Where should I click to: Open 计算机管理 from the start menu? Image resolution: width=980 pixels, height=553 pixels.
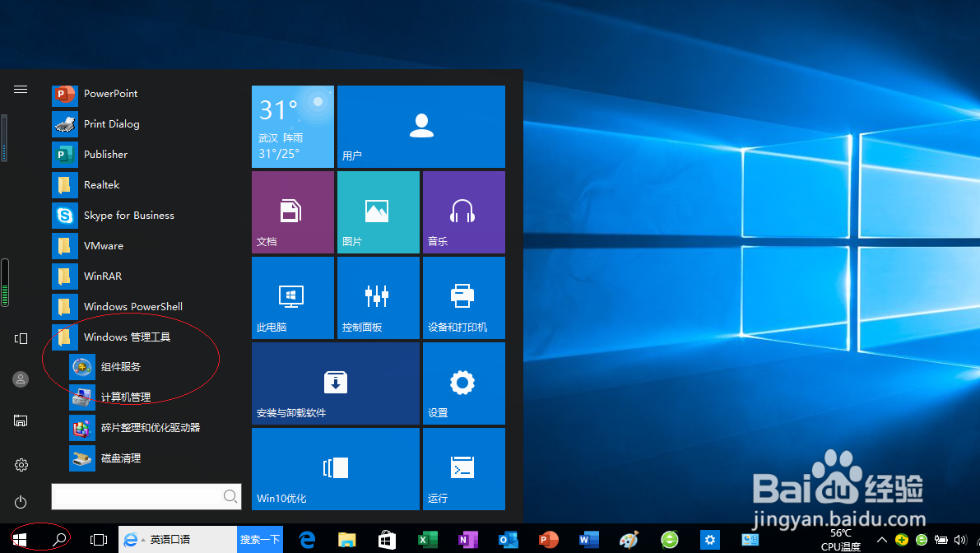click(x=128, y=397)
